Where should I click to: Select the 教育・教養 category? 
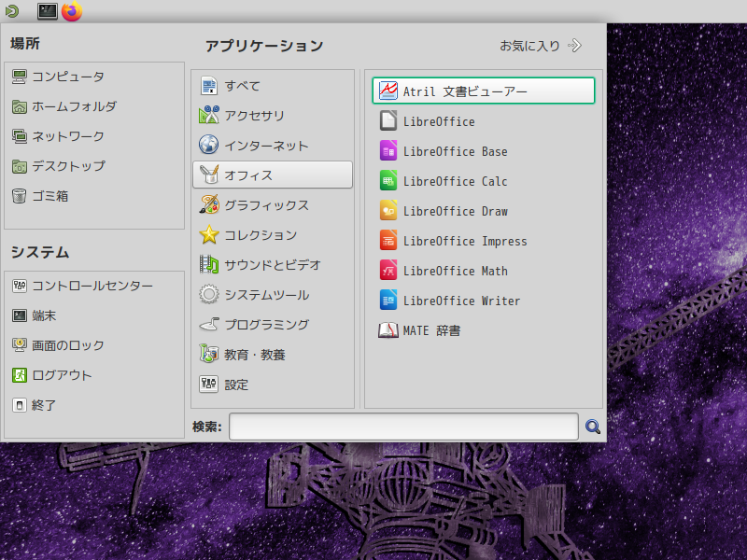(x=273, y=355)
